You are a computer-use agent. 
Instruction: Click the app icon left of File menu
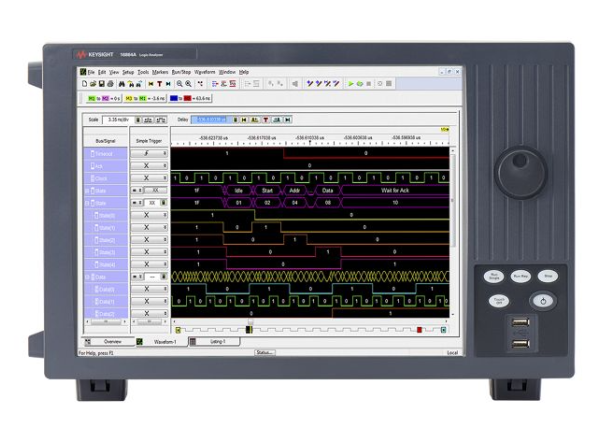click(83, 72)
